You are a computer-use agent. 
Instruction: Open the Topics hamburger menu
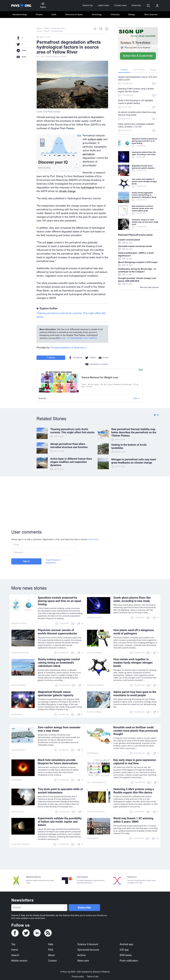coord(43,5)
